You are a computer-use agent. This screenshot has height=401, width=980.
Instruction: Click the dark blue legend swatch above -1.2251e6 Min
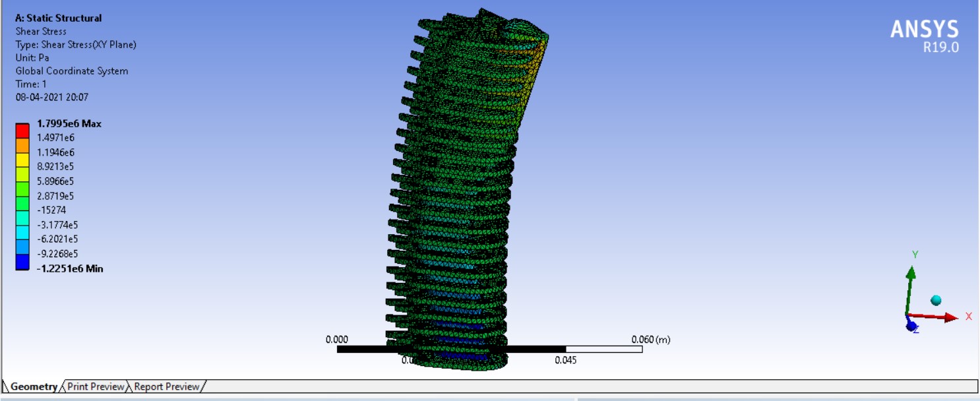click(x=23, y=262)
